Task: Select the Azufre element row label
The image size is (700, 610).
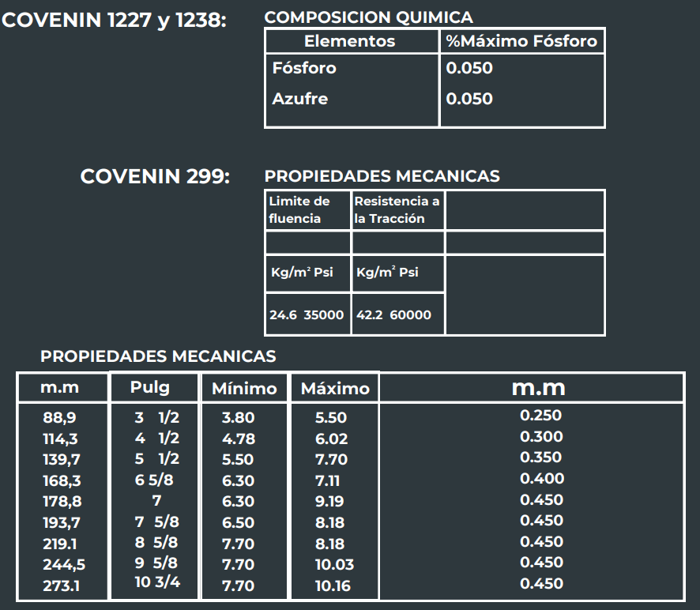Action: pyautogui.click(x=299, y=99)
